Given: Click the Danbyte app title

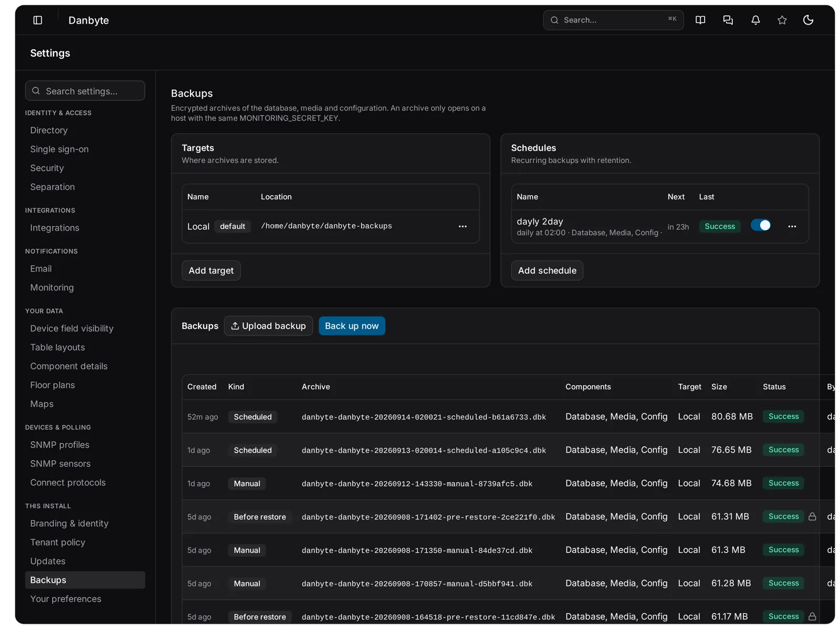Looking at the screenshot, I should (89, 20).
